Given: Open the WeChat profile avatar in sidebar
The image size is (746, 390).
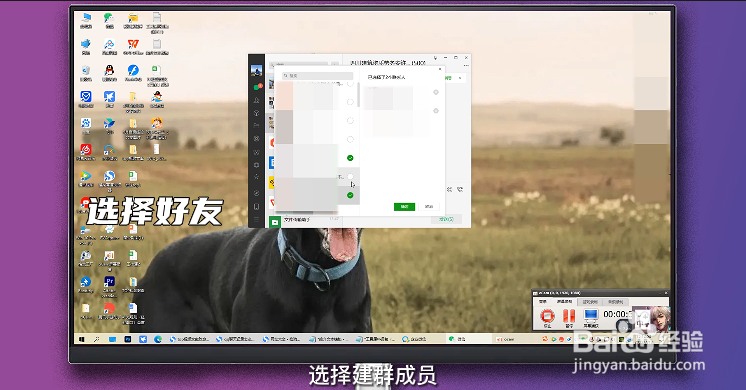Looking at the screenshot, I should (x=256, y=70).
